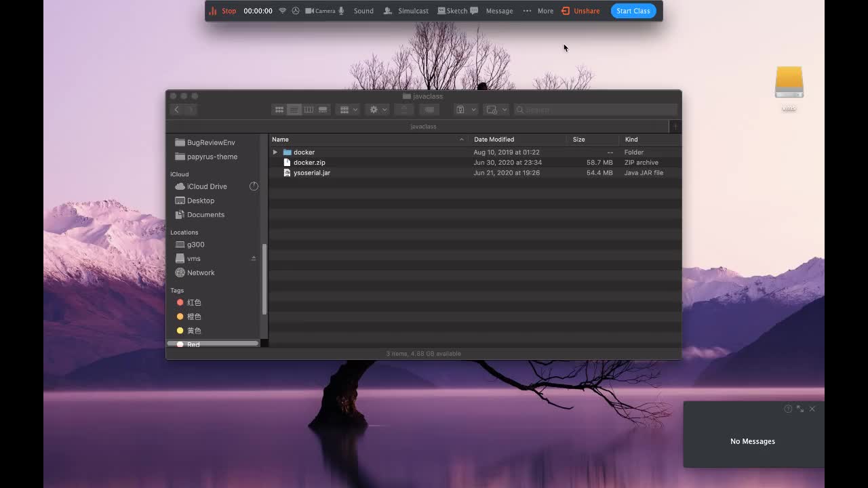Click the iCloud Drive sync progress indicator
This screenshot has width=868, height=488.
254,186
